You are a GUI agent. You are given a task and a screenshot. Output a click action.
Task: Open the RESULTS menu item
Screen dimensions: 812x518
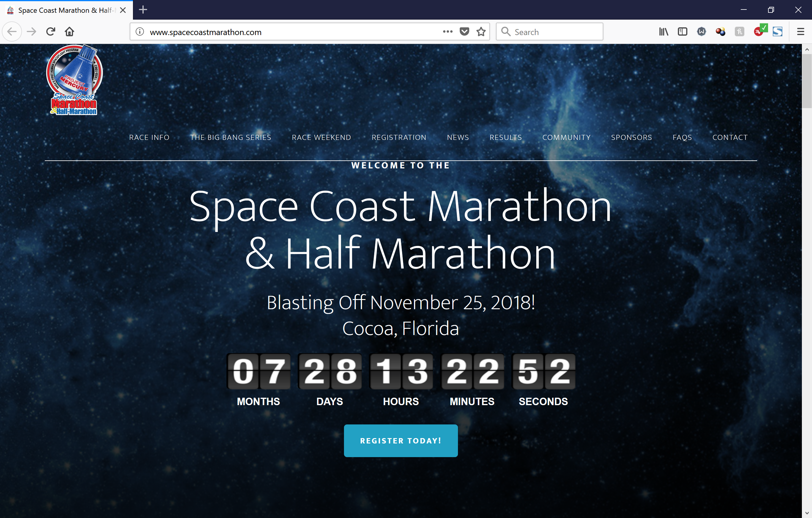pyautogui.click(x=505, y=137)
